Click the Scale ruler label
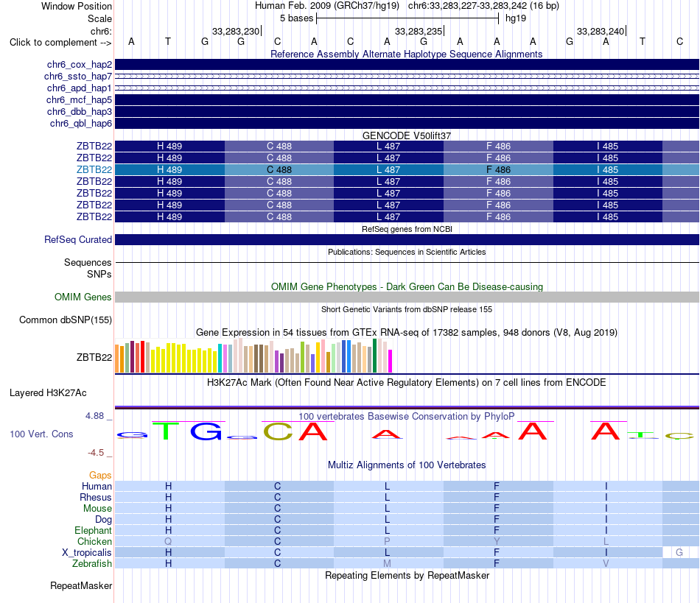This screenshot has height=603, width=700. click(99, 18)
